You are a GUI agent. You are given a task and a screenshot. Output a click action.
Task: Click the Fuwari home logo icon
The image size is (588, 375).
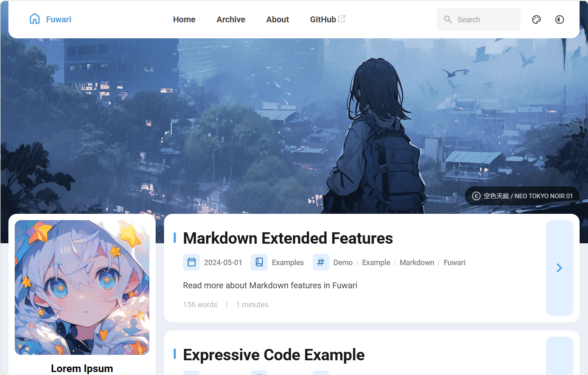point(34,19)
